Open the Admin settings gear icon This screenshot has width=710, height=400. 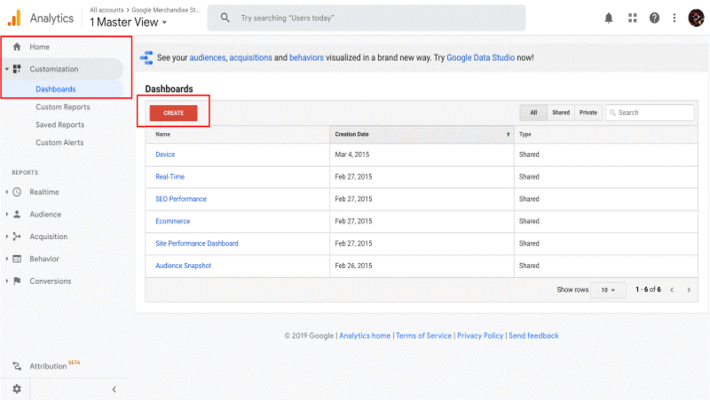click(16, 388)
